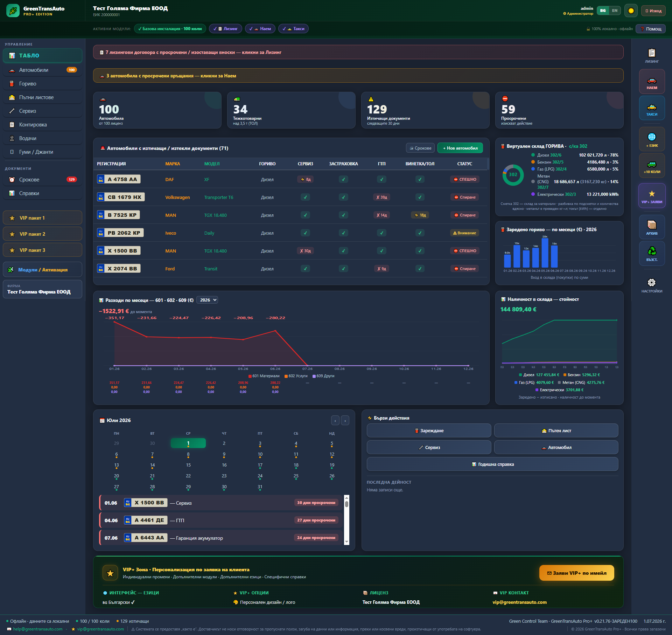Open VIP+ Заяви star icon

[652, 196]
